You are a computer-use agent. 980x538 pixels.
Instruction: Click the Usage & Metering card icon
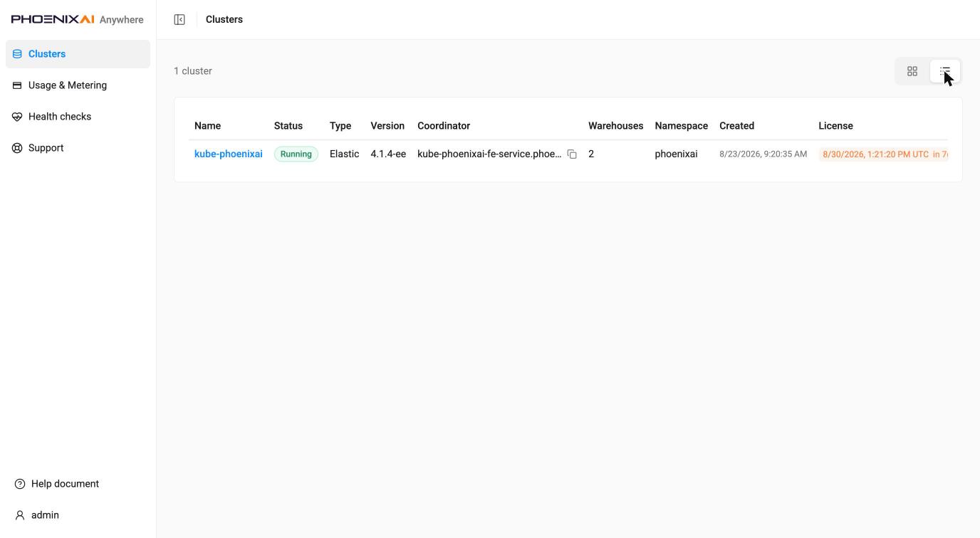(17, 85)
